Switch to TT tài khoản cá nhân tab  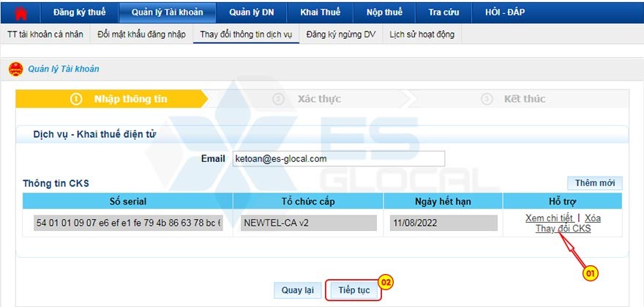tap(45, 34)
